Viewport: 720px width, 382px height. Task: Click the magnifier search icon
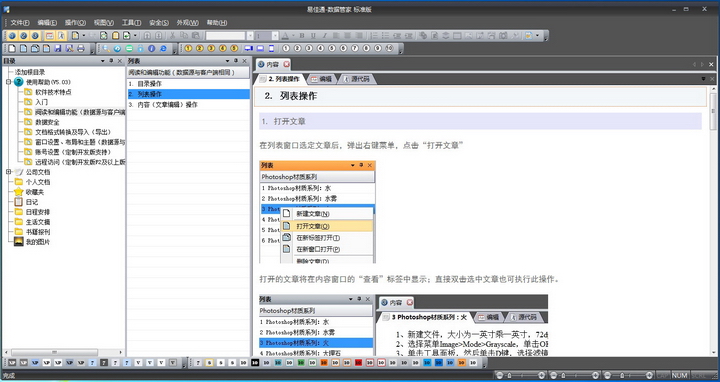tap(106, 48)
